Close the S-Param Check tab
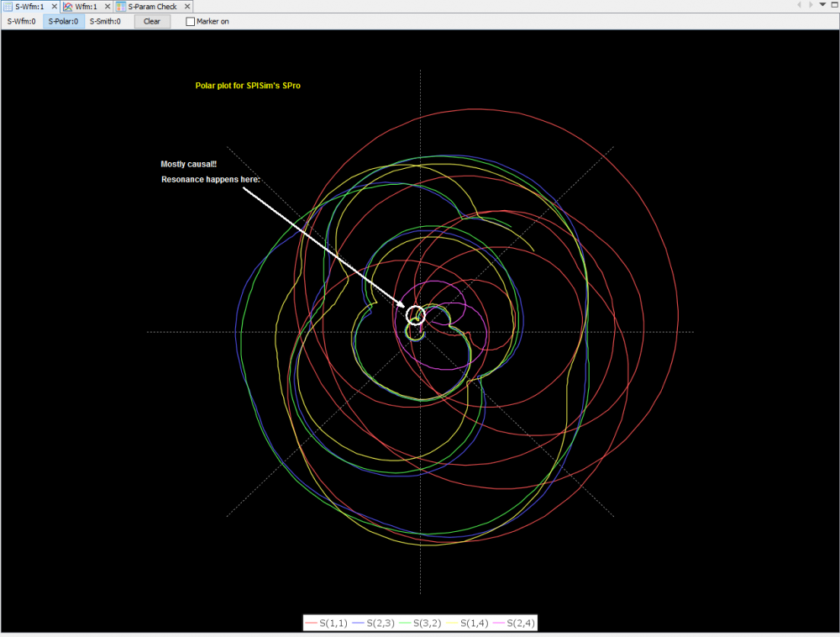The image size is (840, 637). tap(186, 6)
